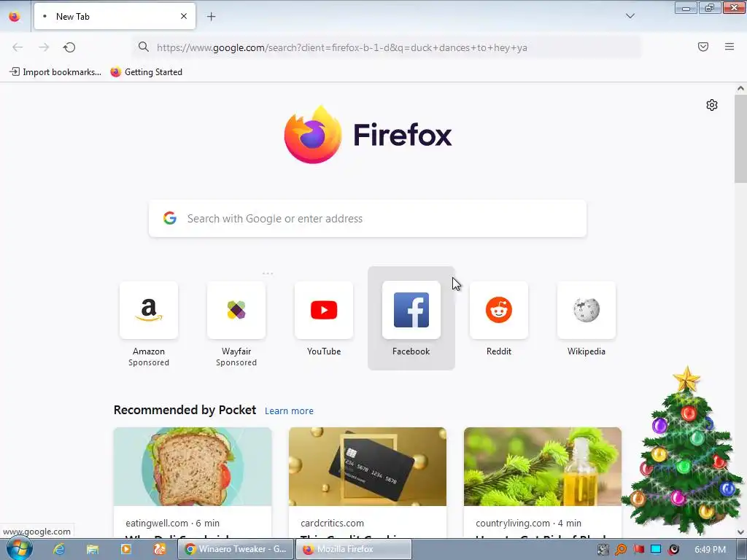Image resolution: width=747 pixels, height=560 pixels.
Task: Click the orange magnifier system tray icon
Action: (x=621, y=550)
